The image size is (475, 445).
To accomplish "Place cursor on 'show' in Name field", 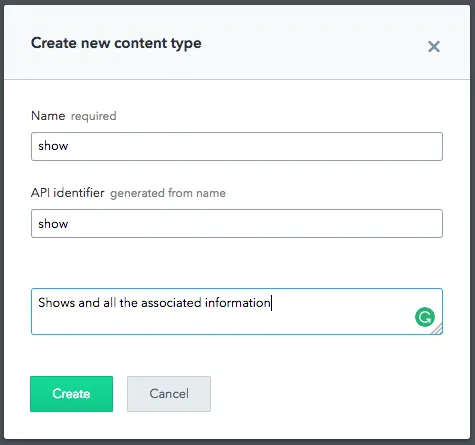I will (x=53, y=146).
